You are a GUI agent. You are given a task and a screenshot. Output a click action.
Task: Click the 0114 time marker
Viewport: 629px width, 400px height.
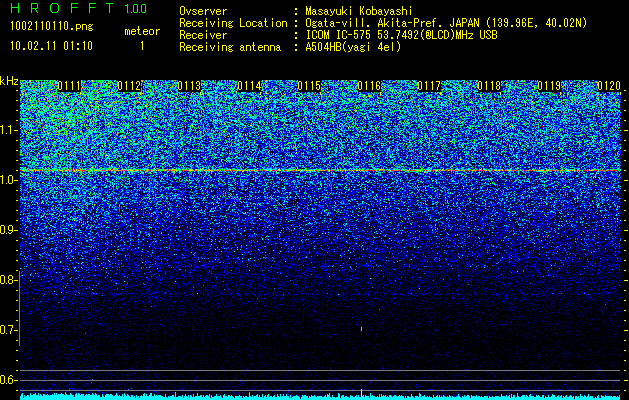(x=249, y=86)
